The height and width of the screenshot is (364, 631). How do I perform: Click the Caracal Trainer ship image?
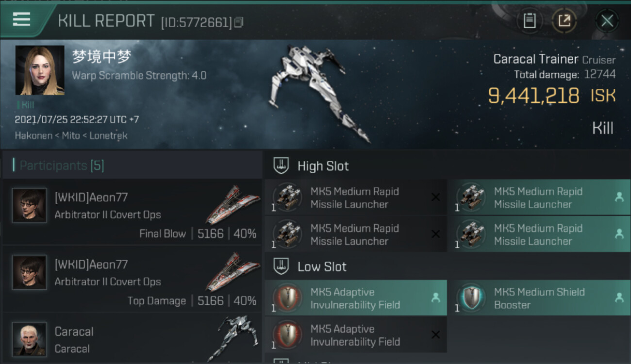point(318,92)
